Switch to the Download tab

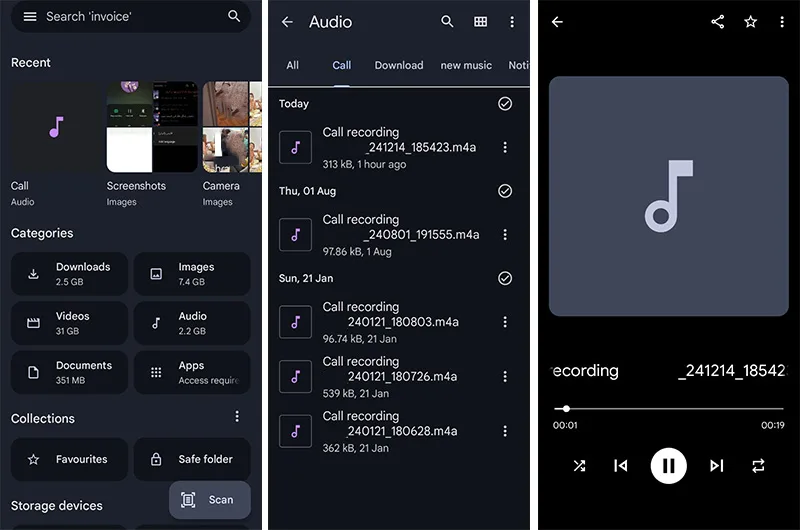(x=398, y=65)
